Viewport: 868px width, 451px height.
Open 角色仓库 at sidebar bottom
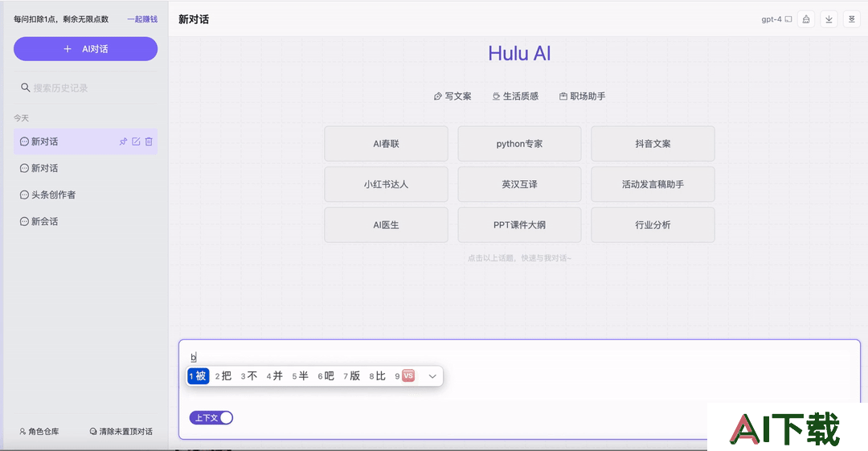(39, 431)
